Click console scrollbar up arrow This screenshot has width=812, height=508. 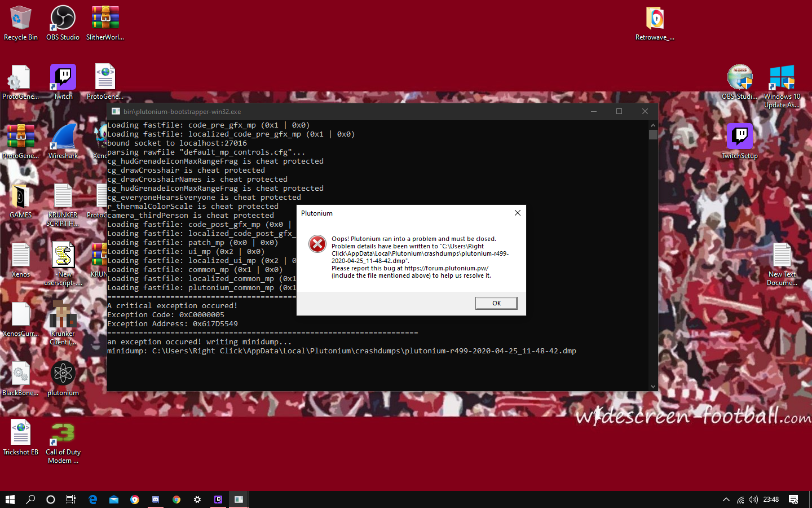tap(653, 125)
